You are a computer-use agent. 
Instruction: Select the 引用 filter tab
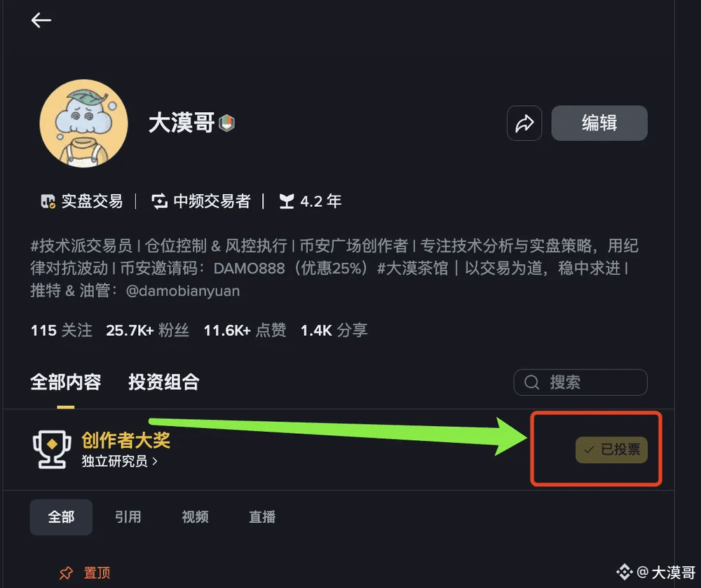pos(128,517)
